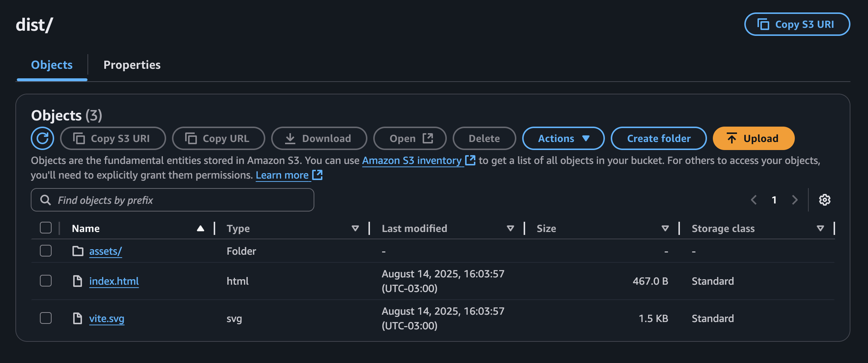Switch to the Properties tab
The width and height of the screenshot is (868, 363).
click(132, 65)
